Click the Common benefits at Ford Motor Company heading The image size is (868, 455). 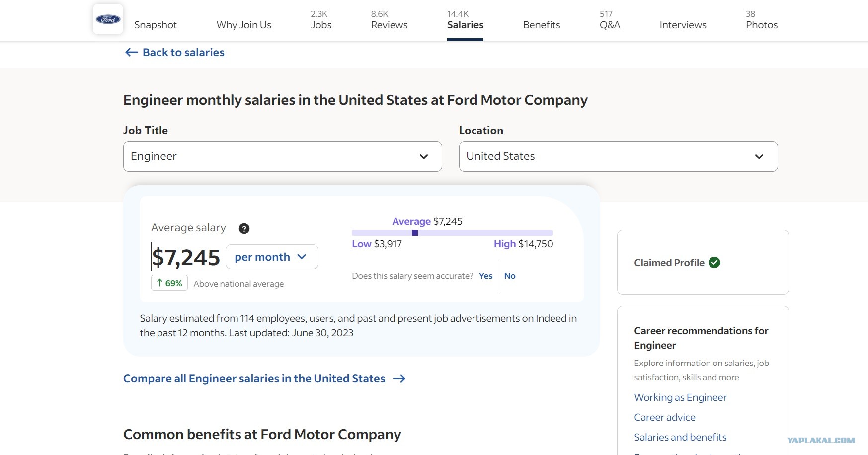coord(262,434)
